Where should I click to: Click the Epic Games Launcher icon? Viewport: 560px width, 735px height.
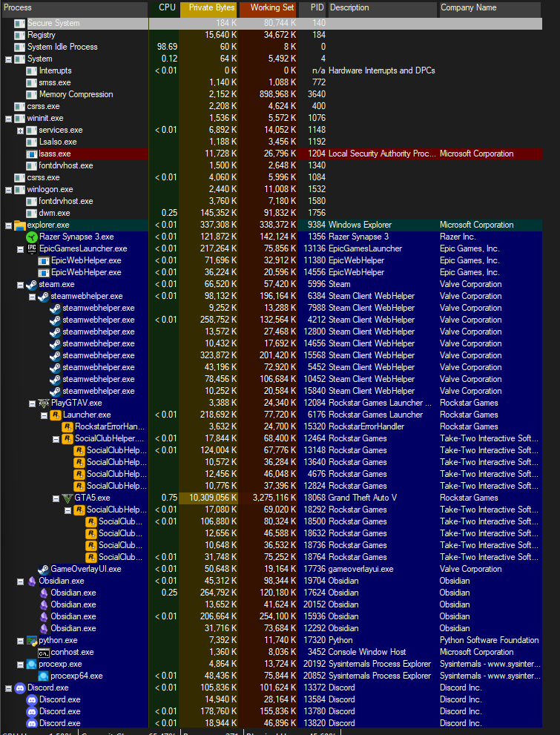[x=31, y=249]
